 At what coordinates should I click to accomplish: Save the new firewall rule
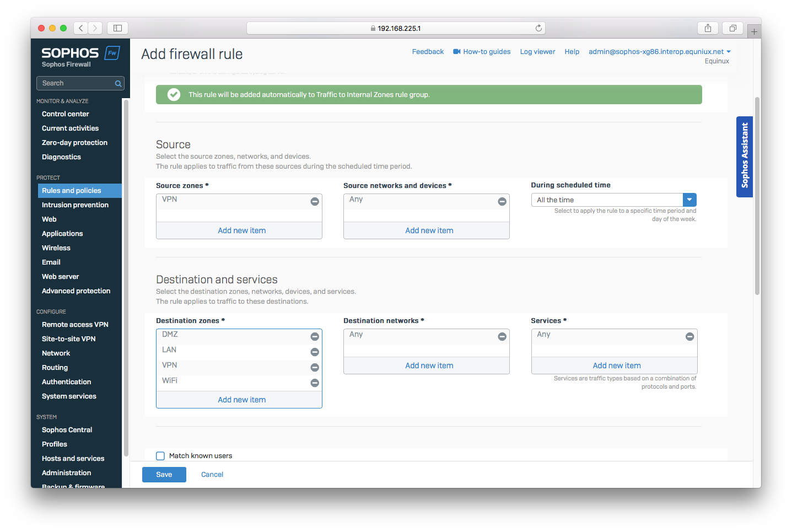tap(164, 474)
